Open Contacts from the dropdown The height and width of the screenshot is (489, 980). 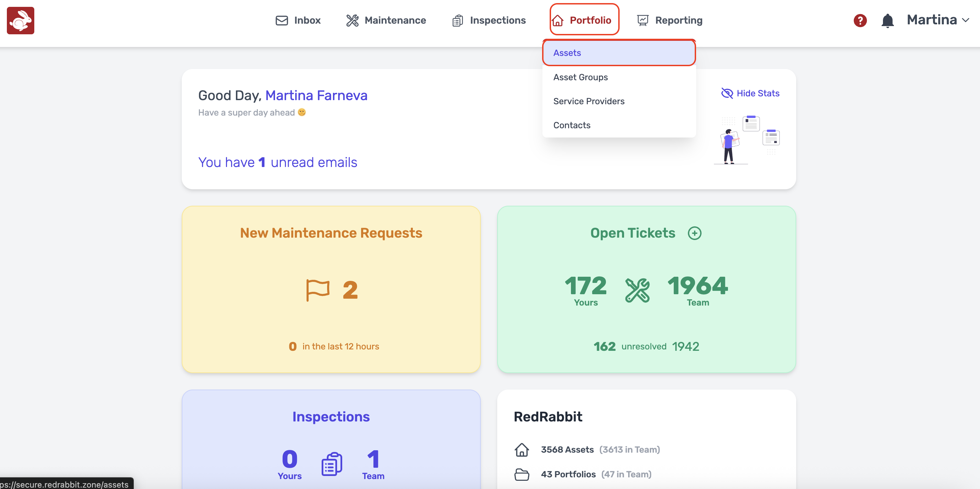[571, 125]
